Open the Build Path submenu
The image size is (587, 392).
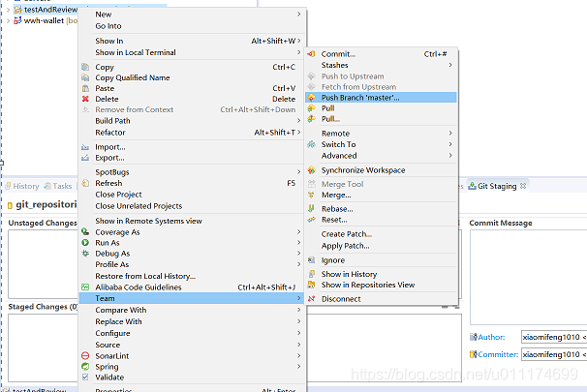(193, 121)
